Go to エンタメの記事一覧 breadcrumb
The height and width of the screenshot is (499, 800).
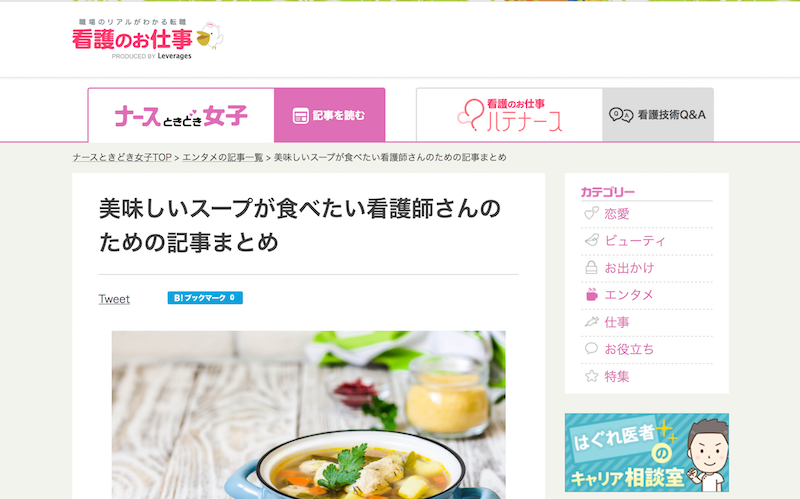click(222, 157)
